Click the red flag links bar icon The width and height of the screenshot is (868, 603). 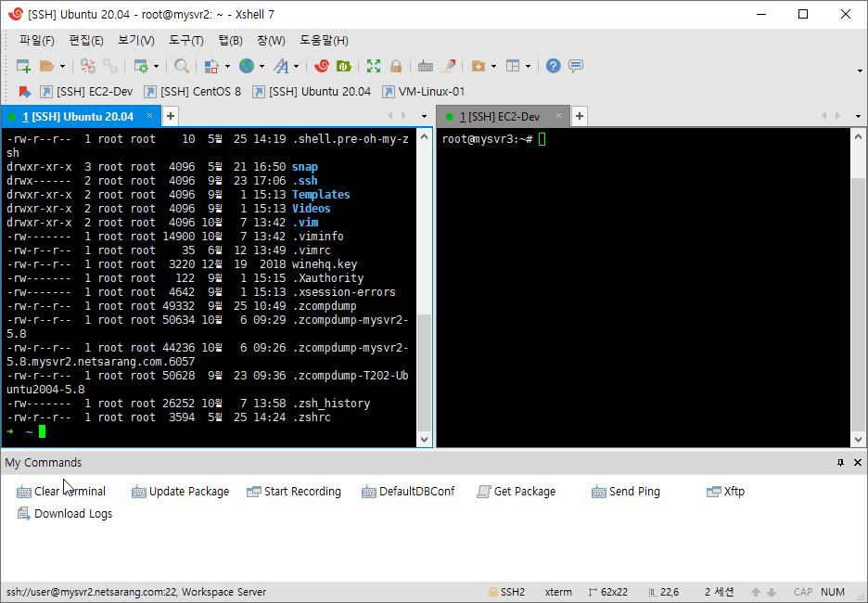coord(24,91)
